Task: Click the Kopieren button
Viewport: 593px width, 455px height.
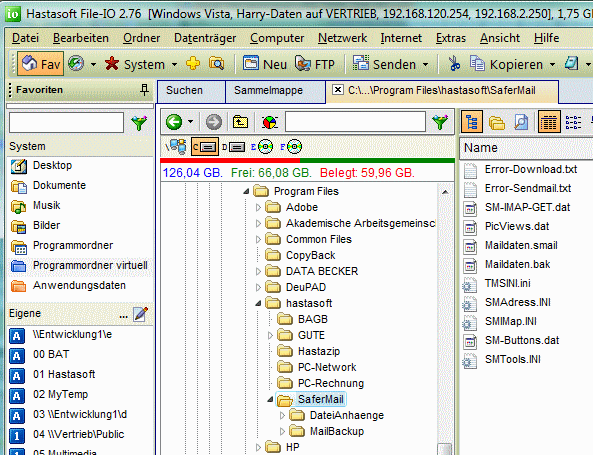Action: pyautogui.click(x=506, y=64)
